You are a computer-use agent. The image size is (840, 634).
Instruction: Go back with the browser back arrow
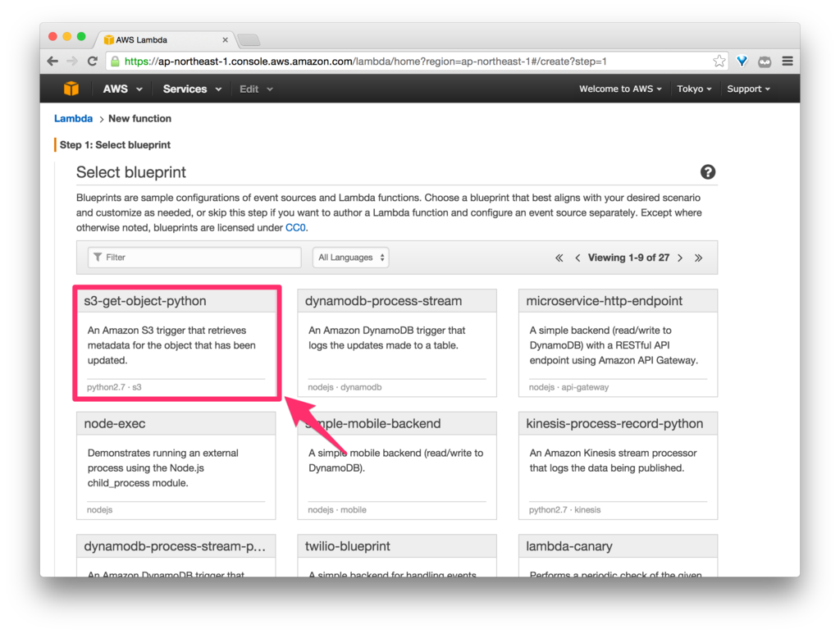click(52, 61)
